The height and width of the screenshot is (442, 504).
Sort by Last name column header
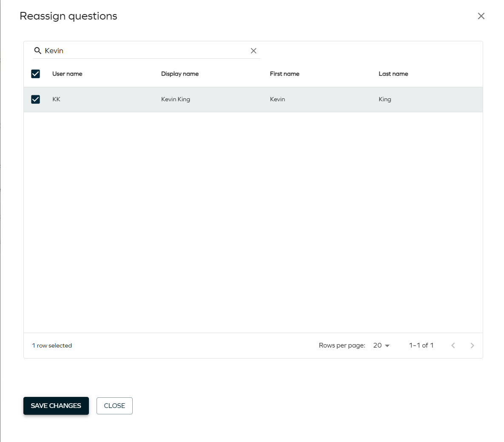click(x=393, y=74)
